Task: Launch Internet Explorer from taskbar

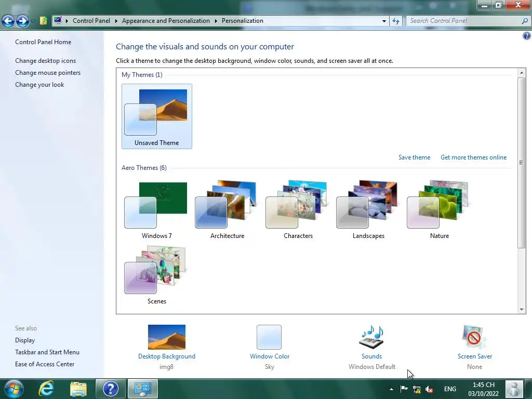Action: pos(46,389)
